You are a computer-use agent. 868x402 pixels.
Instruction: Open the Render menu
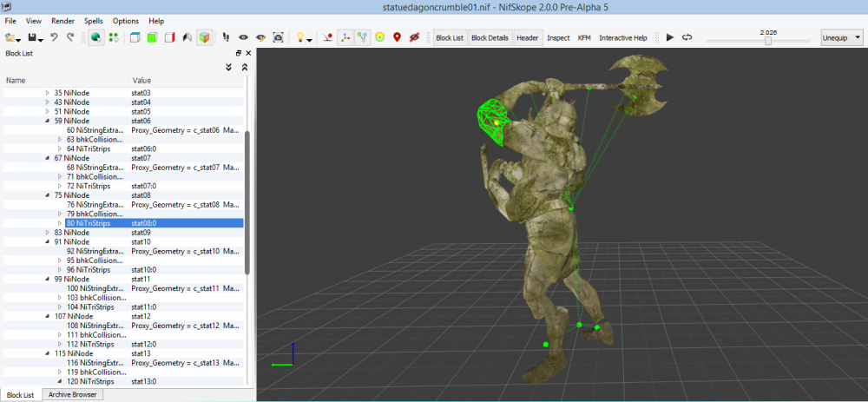click(62, 21)
